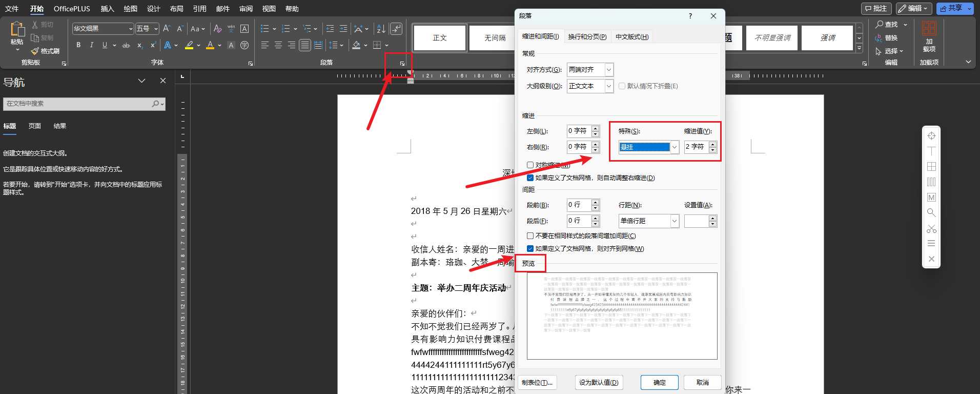This screenshot has width=980, height=394.
Task: Open the Line spacing (行距) dropdown
Action: (x=675, y=221)
